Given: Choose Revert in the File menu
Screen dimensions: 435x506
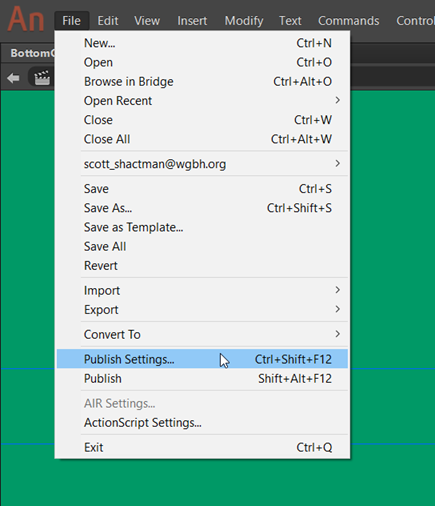Looking at the screenshot, I should coord(202,266).
